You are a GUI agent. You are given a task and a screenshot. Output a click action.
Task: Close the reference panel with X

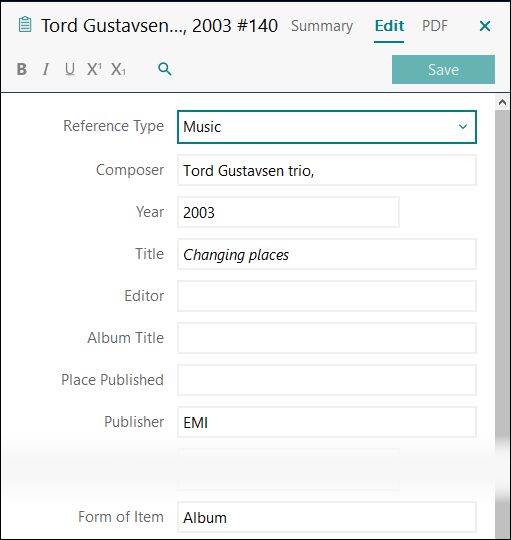pos(485,26)
